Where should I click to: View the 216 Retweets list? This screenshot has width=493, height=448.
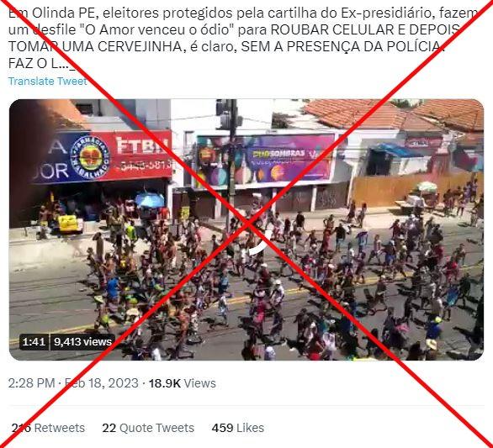[48, 428]
